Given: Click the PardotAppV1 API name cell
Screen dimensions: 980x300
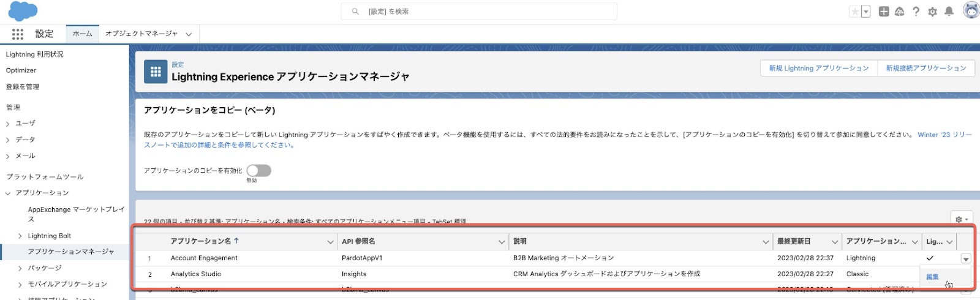Looking at the screenshot, I should coord(362,258).
